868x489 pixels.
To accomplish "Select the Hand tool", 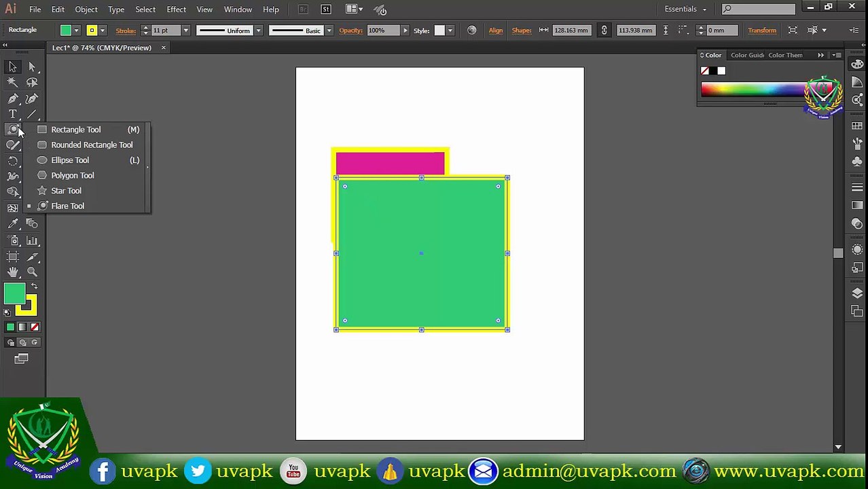I will click(x=13, y=272).
